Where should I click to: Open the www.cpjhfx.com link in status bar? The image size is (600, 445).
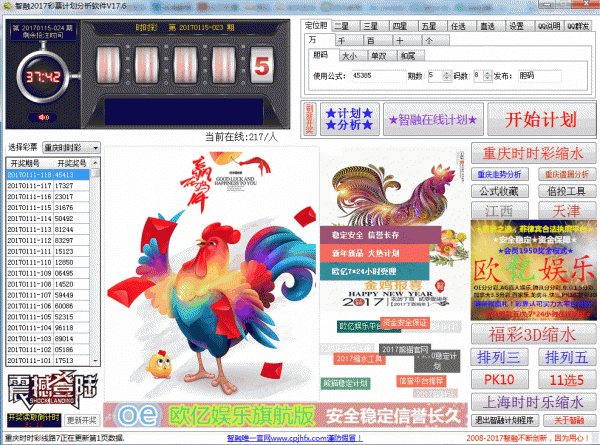pos(294,438)
